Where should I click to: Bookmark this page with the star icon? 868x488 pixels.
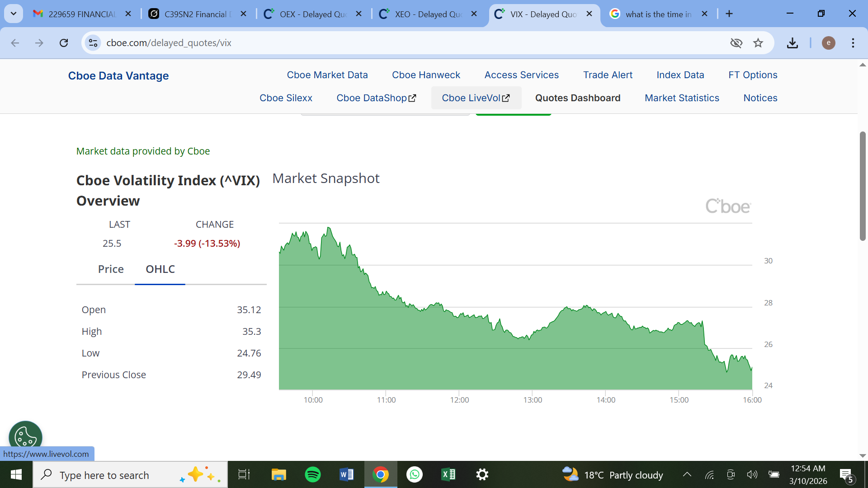pos(758,43)
